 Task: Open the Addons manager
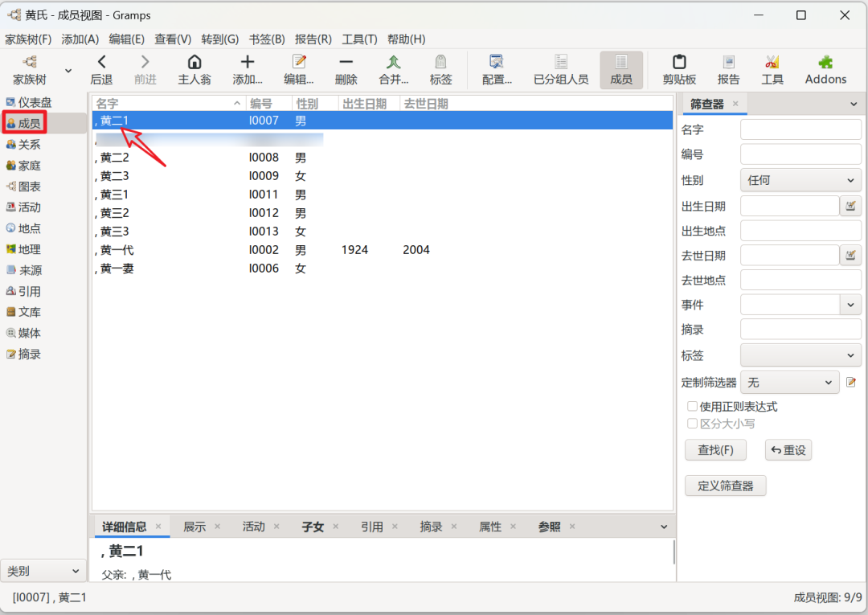click(x=825, y=69)
